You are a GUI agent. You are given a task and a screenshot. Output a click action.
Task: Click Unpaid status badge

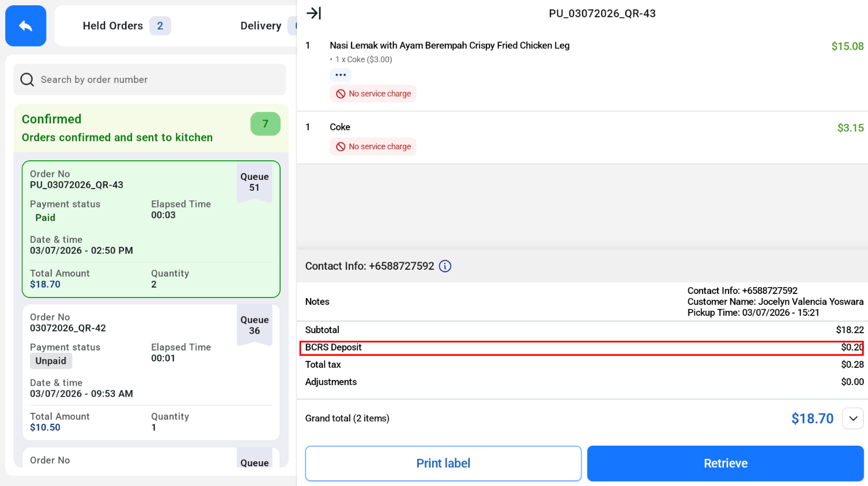coord(51,361)
